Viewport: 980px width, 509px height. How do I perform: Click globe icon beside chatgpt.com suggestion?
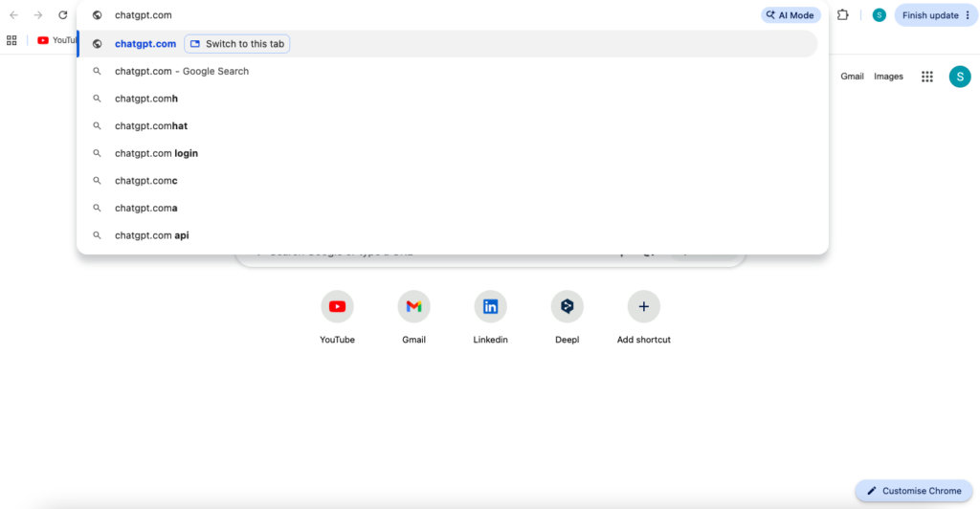[97, 44]
